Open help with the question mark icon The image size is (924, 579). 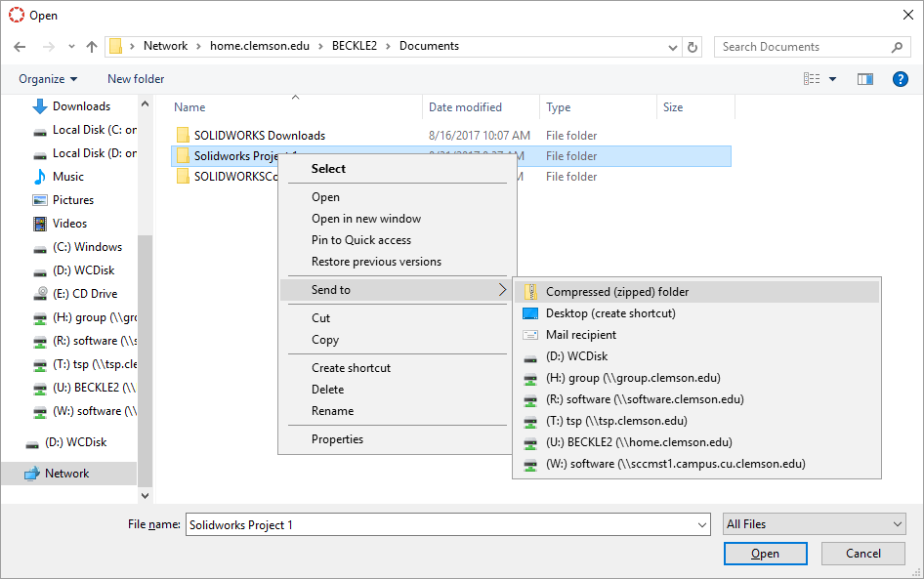[901, 79]
